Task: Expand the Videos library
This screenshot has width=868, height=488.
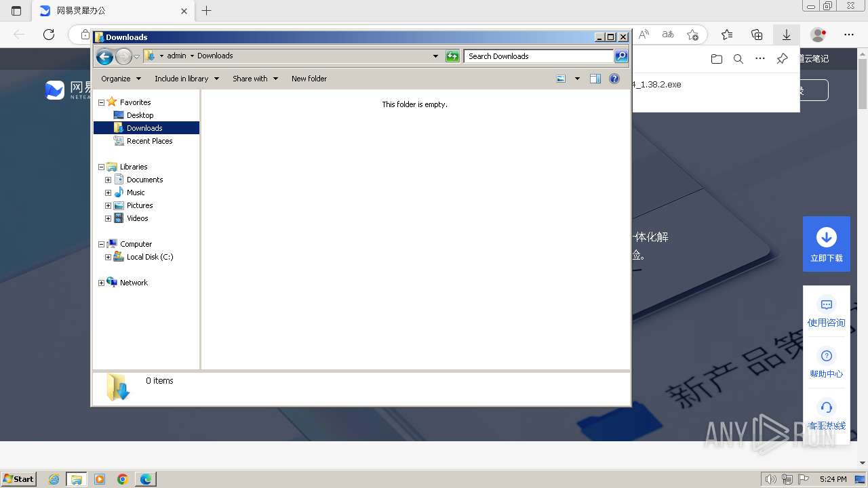Action: (x=108, y=218)
